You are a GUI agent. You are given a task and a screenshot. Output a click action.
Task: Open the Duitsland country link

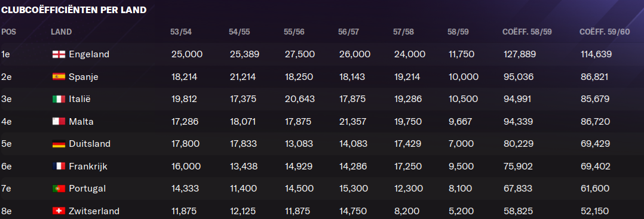90,144
